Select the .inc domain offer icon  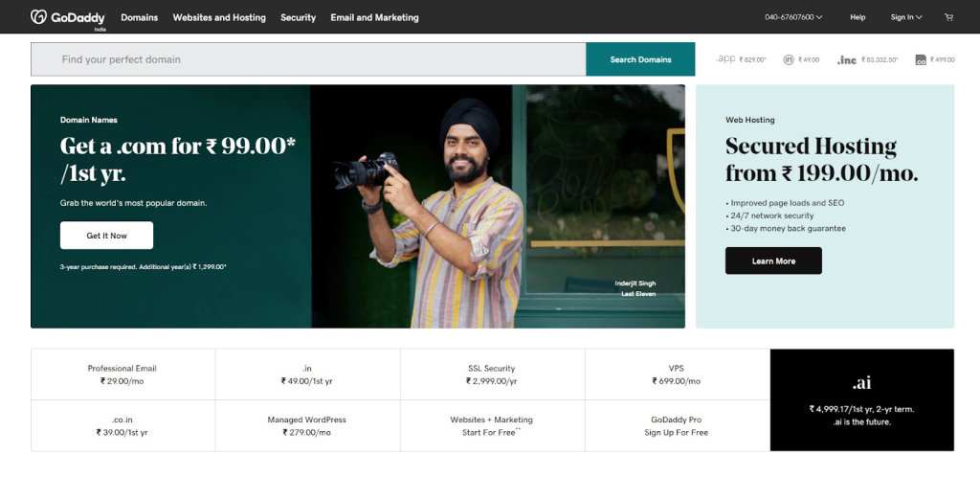847,60
